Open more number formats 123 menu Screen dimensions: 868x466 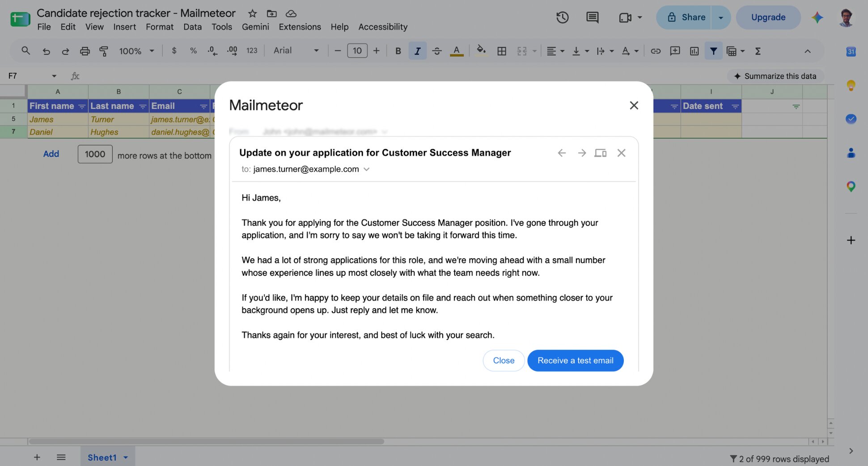click(252, 51)
